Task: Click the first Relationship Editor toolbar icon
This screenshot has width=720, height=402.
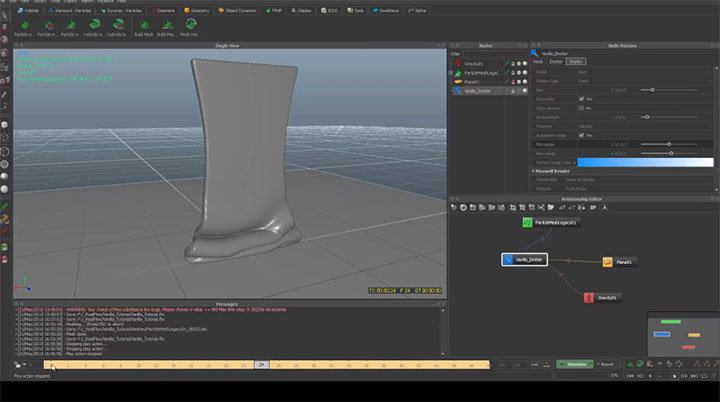Action: pyautogui.click(x=454, y=208)
